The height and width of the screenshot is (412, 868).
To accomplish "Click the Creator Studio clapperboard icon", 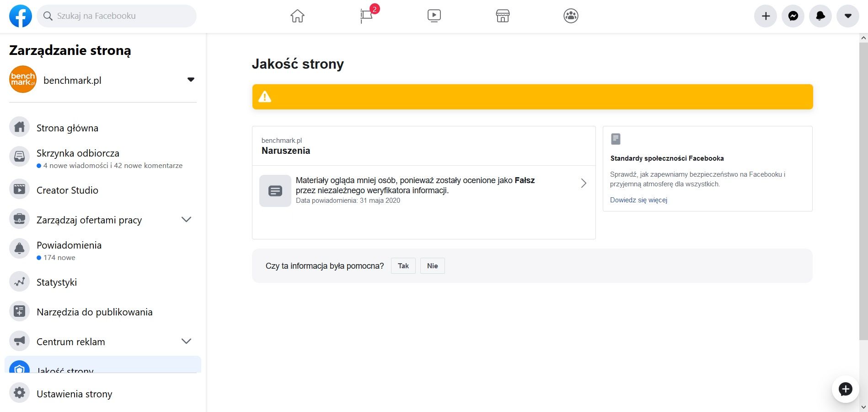I will point(19,189).
